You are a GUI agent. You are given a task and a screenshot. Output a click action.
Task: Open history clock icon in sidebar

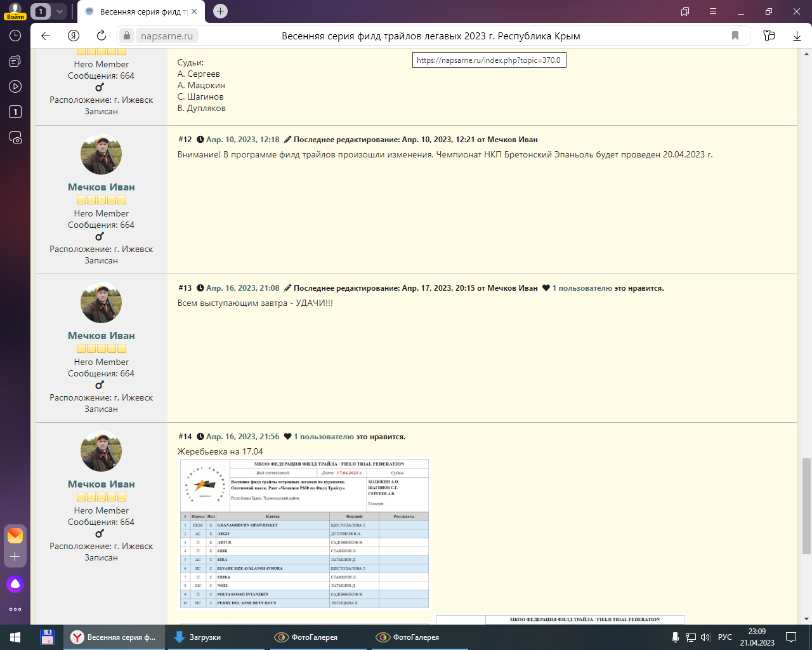click(15, 36)
